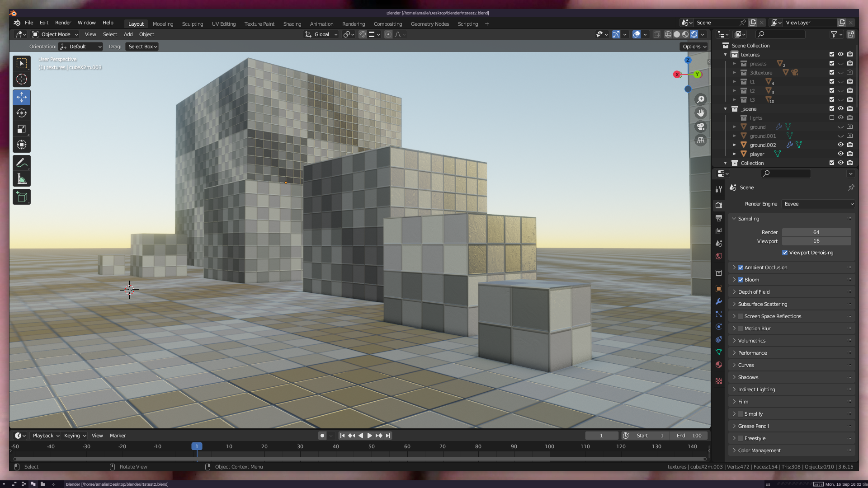Select the Measure tool
868x488 pixels.
21,179
